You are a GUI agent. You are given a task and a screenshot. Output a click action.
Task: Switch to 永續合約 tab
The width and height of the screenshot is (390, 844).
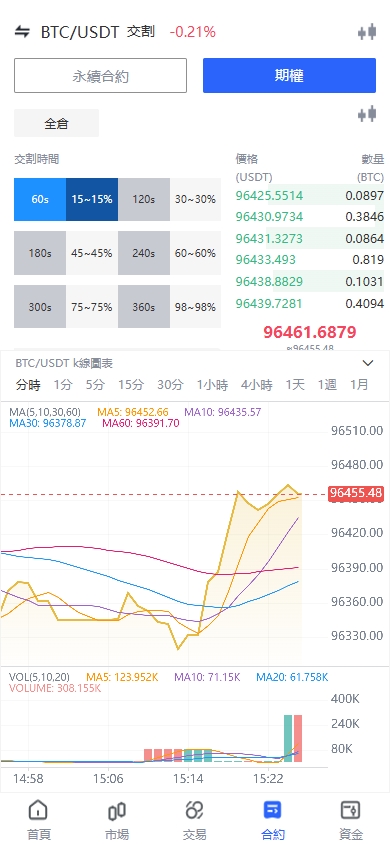point(101,76)
